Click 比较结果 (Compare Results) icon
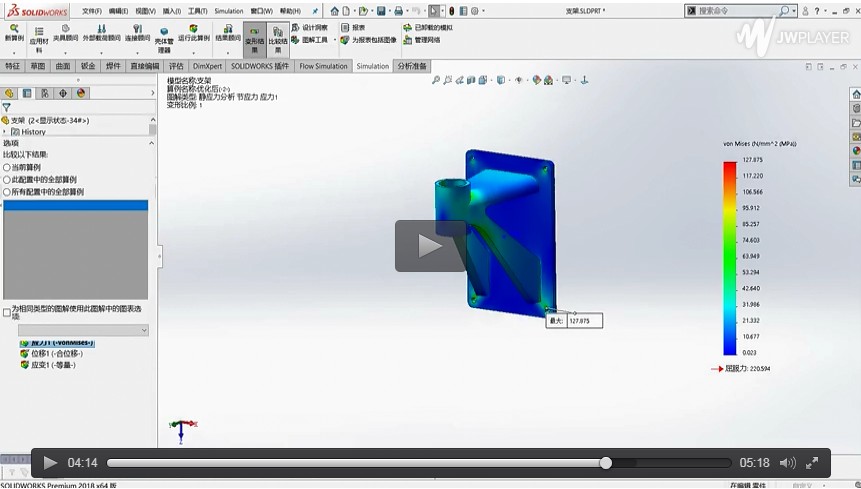The image size is (861, 489). coord(278,38)
